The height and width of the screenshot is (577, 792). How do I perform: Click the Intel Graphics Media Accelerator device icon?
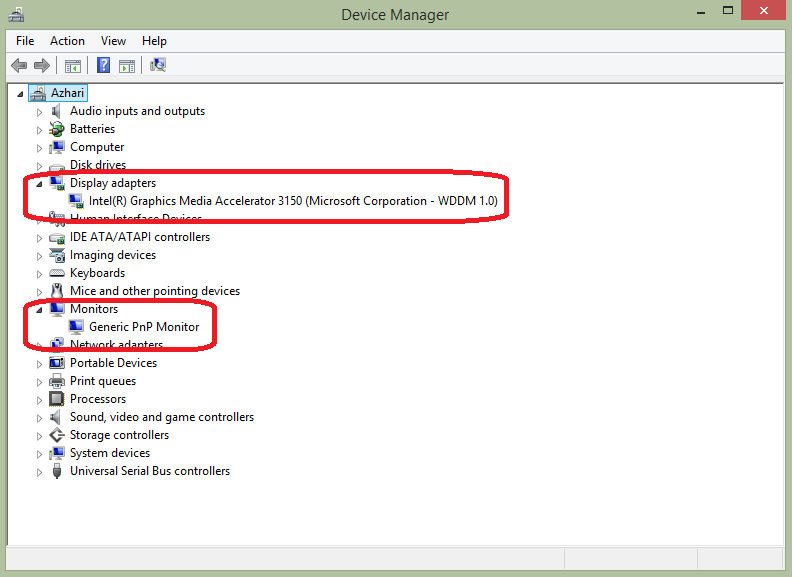[76, 201]
